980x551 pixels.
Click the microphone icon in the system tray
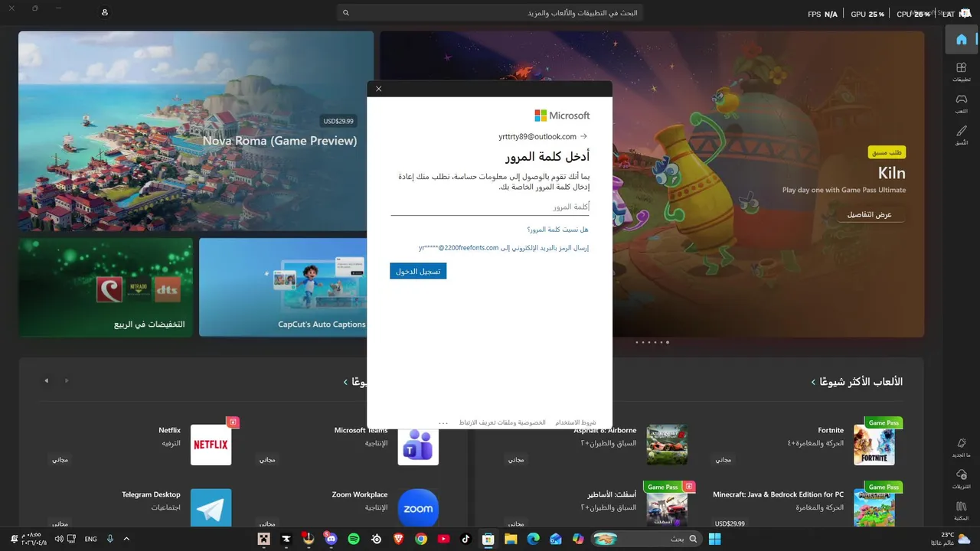pyautogui.click(x=110, y=539)
